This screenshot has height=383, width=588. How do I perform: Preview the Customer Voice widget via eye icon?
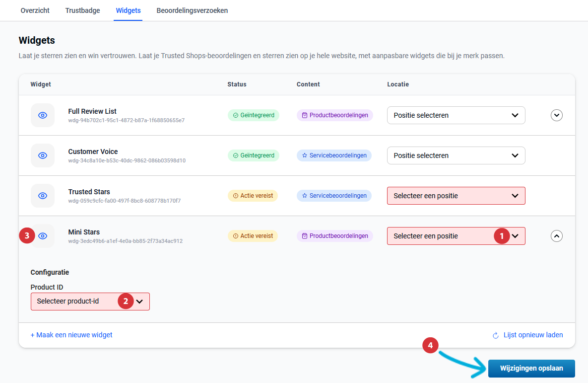[43, 155]
